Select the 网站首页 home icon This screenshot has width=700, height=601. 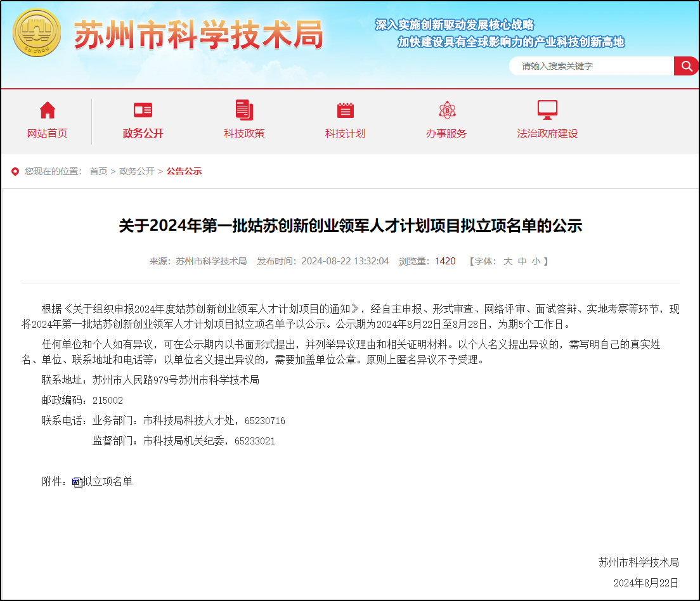48,110
